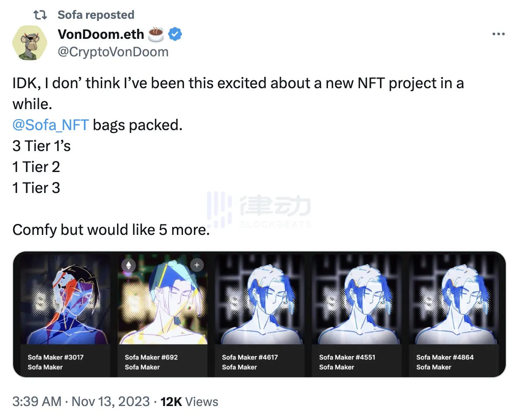Click the Sofa Maker #3017 artwork image
Image resolution: width=518 pixels, height=420 pixels.
pyautogui.click(x=65, y=299)
